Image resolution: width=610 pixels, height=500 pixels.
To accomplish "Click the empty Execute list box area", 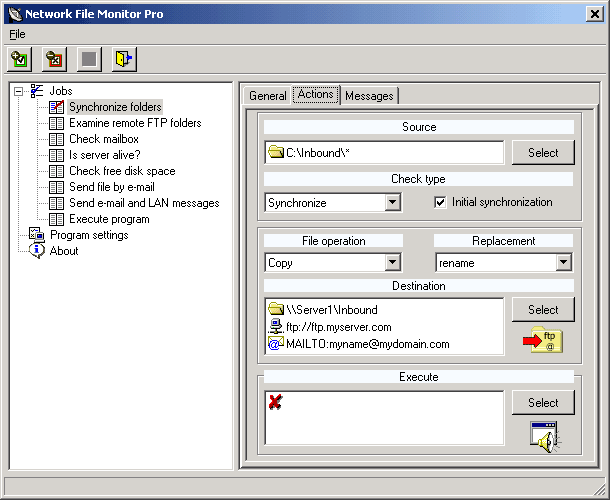I will [384, 418].
